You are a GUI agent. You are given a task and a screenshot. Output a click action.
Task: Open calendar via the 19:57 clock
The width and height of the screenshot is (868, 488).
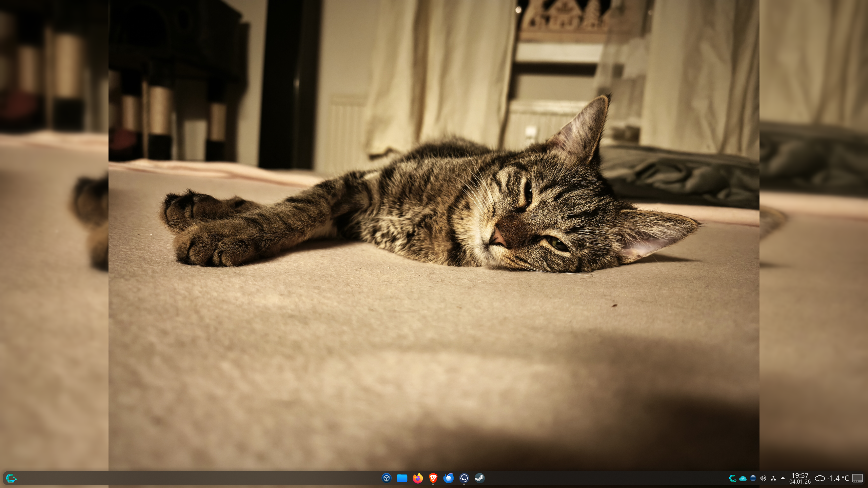coord(800,475)
